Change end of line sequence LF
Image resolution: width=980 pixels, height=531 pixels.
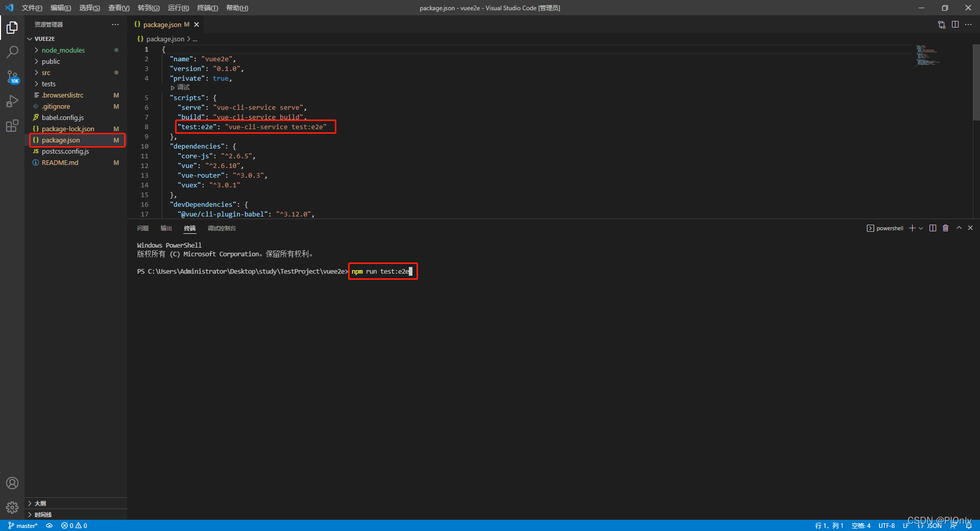[x=905, y=525]
